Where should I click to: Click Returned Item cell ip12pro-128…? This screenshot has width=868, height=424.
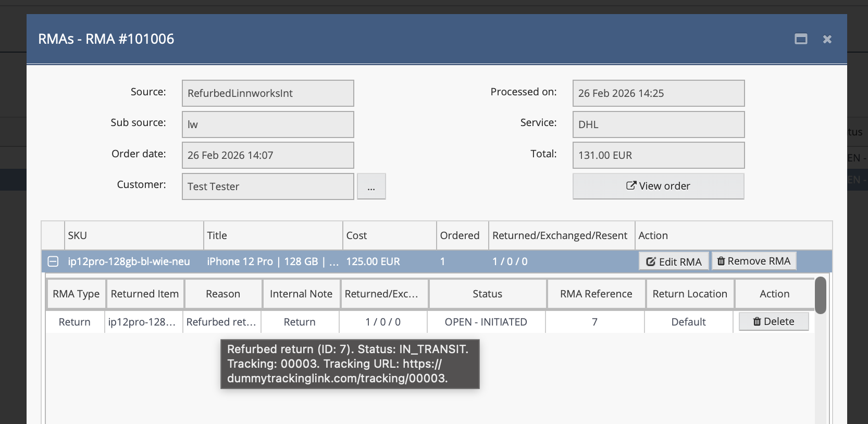point(144,322)
